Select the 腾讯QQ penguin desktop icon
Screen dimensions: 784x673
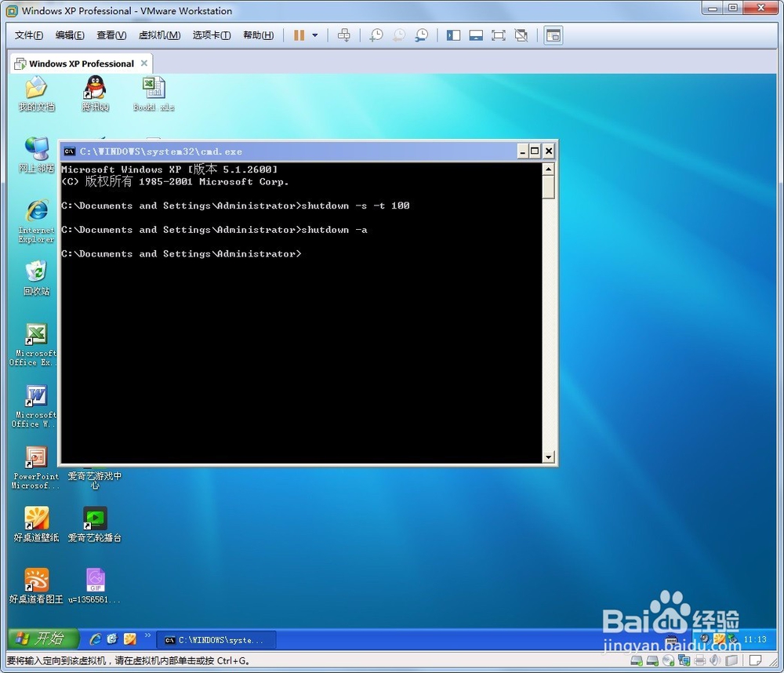point(95,93)
